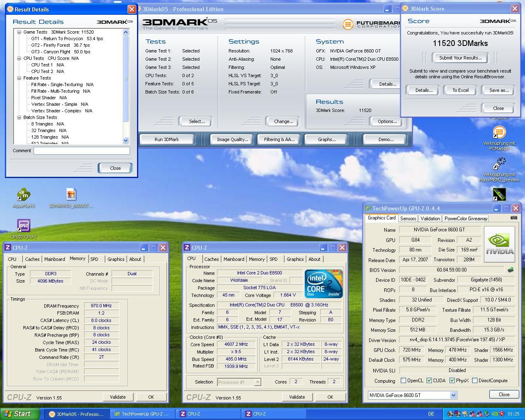Open Graphics tab in CPU-Z memory window
Image resolution: width=525 pixels, height=420 pixels.
pos(116,259)
